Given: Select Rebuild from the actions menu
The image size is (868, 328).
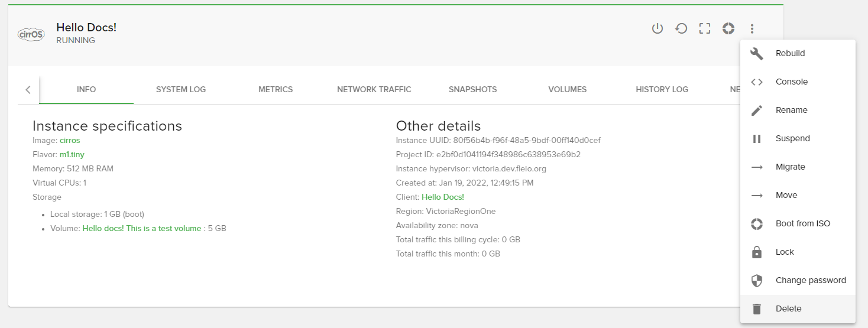Looking at the screenshot, I should (x=790, y=53).
